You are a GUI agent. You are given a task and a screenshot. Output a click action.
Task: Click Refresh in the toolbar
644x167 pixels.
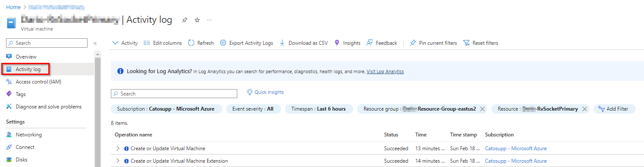coord(201,43)
